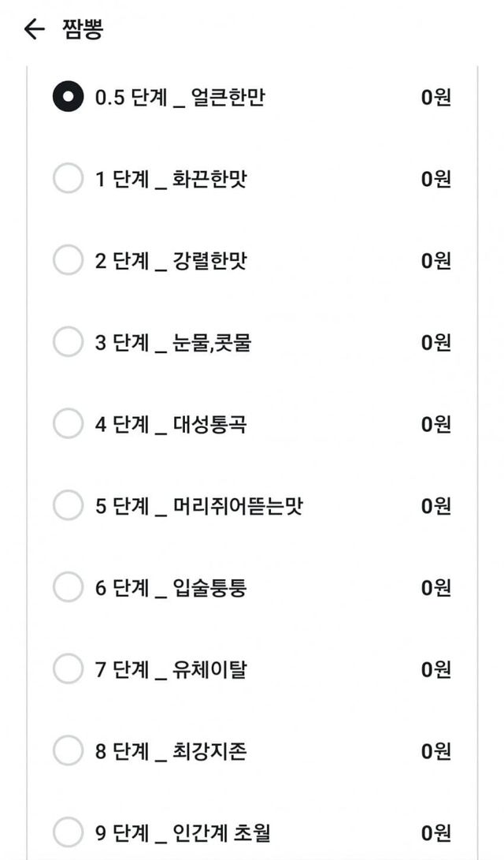Click the 짬뽕 page title
The height and width of the screenshot is (860, 504).
[x=83, y=30]
